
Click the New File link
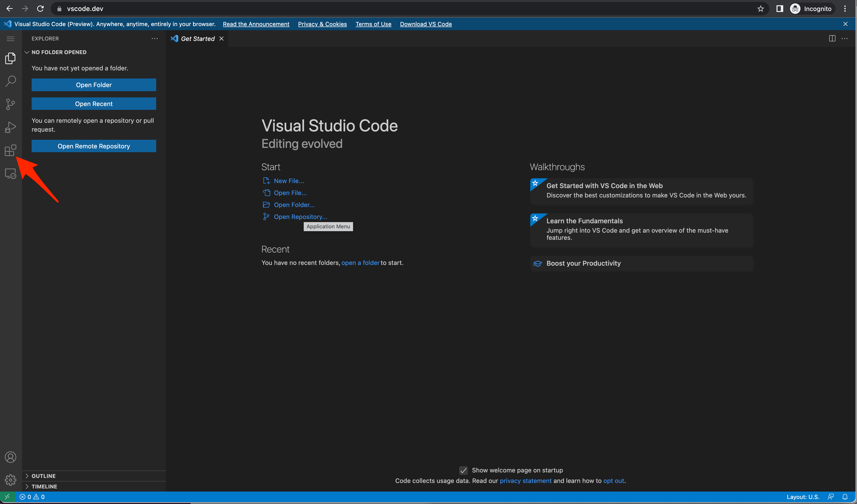(289, 181)
